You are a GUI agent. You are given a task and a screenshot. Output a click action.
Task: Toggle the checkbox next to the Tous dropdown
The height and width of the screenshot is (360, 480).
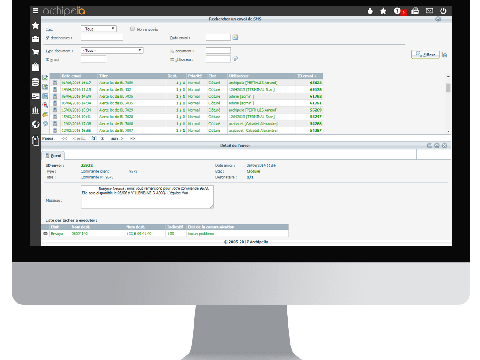pos(132,29)
